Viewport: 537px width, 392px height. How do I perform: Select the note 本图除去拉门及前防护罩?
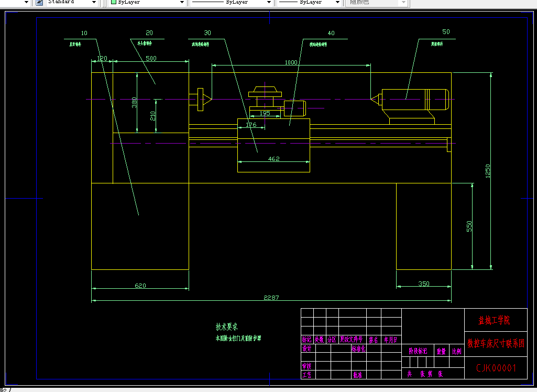tap(238, 338)
